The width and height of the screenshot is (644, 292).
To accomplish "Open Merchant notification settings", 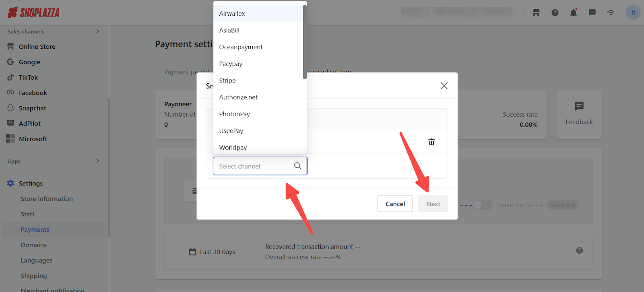I will (53, 290).
